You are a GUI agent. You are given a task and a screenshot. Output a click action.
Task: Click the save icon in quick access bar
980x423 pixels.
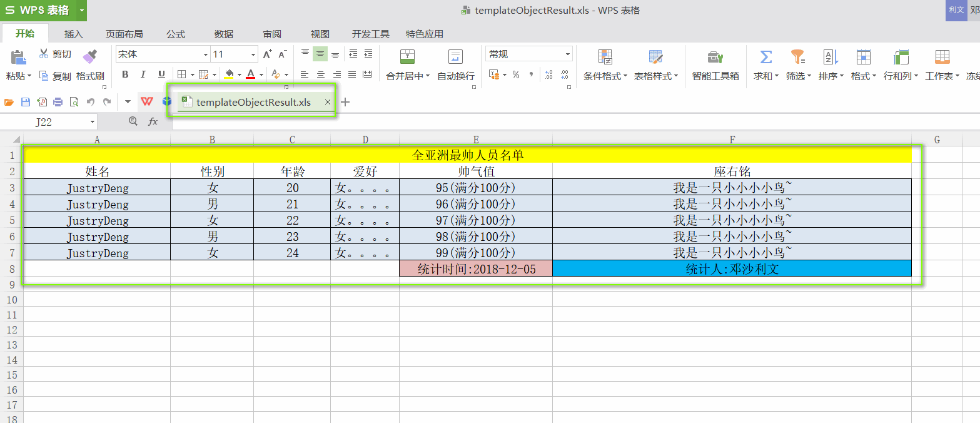[x=24, y=101]
